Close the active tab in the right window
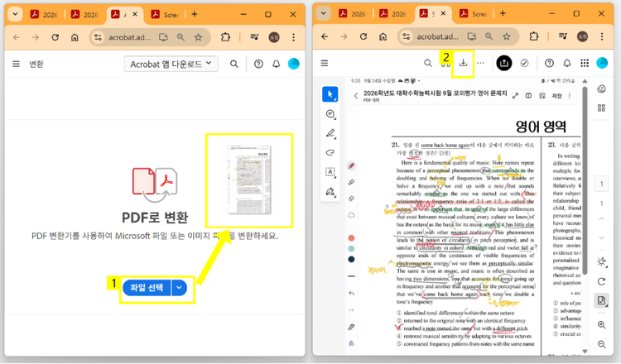The height and width of the screenshot is (364, 621). pyautogui.click(x=443, y=13)
